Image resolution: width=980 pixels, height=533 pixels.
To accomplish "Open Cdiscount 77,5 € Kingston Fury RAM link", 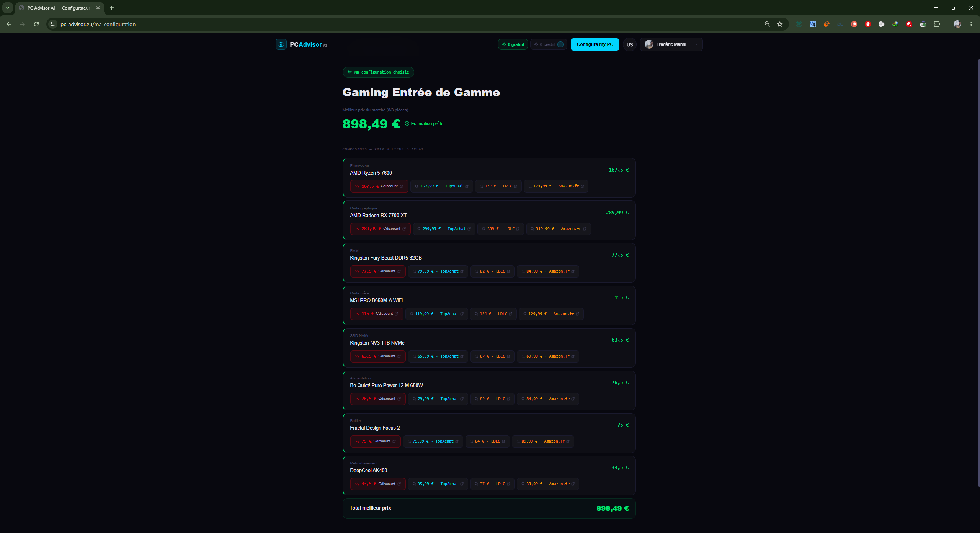I will click(x=378, y=271).
